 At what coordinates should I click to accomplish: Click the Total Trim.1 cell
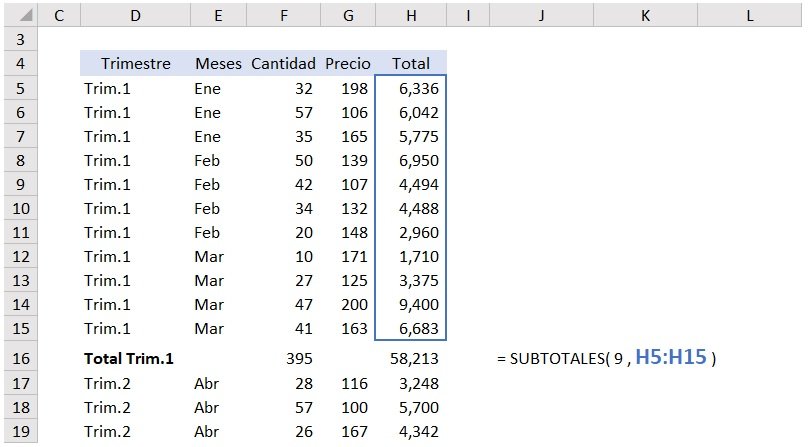[x=129, y=358]
